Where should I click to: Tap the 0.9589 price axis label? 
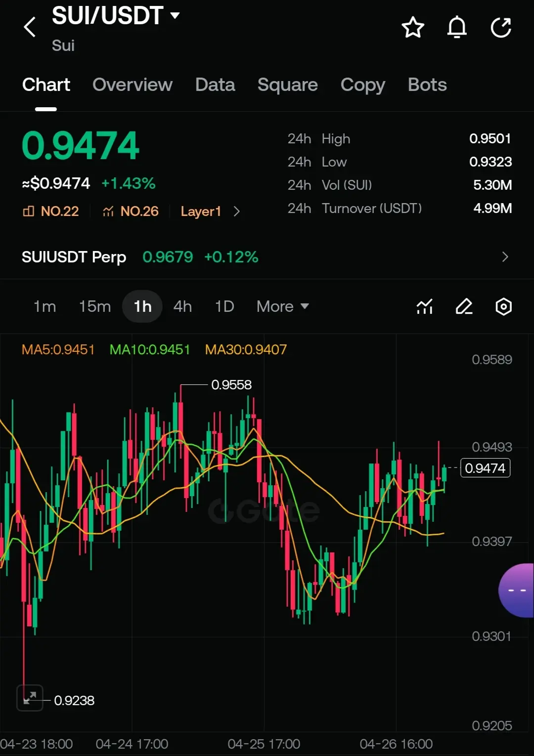coord(492,360)
